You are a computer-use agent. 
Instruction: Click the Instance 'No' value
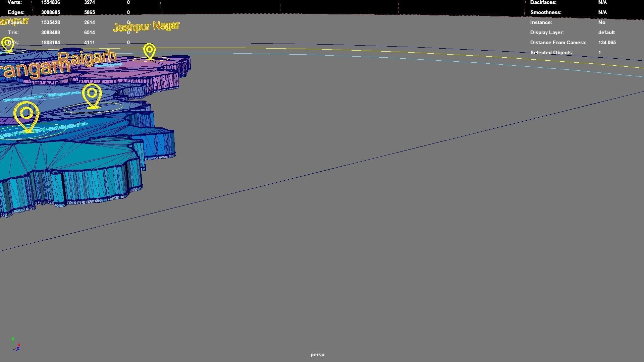602,22
